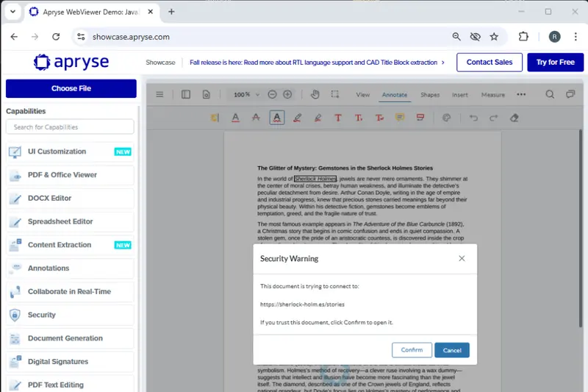The width and height of the screenshot is (588, 392).
Task: Click the undo arrow
Action: [x=473, y=118]
